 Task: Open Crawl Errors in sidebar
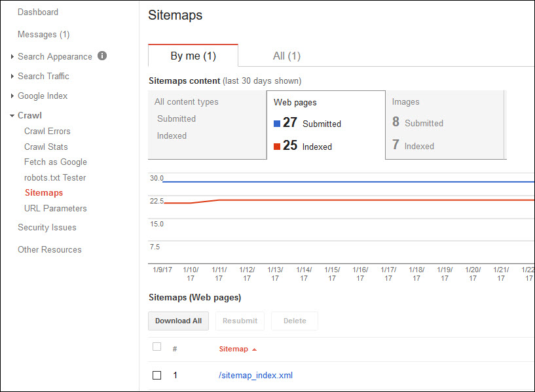point(47,132)
